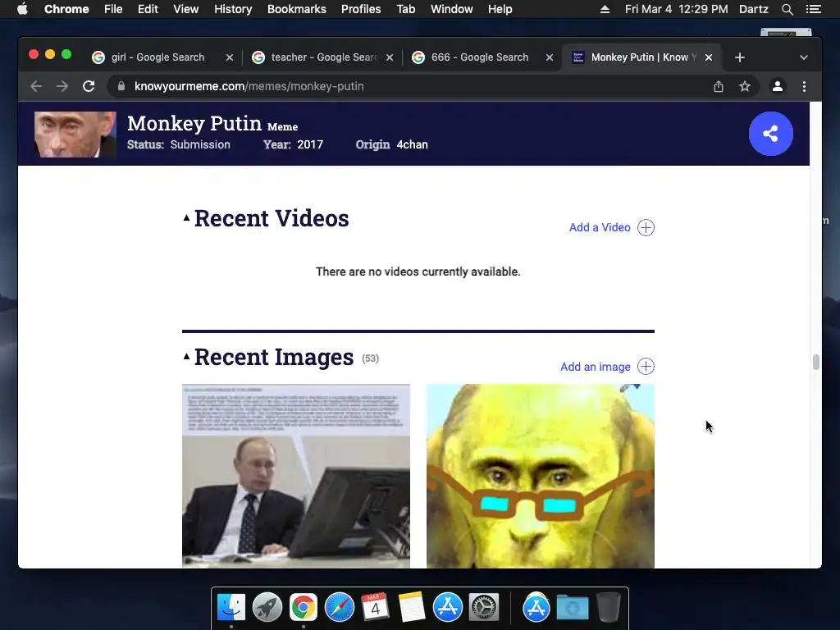Click the (53) image count
This screenshot has height=630, width=840.
click(370, 358)
